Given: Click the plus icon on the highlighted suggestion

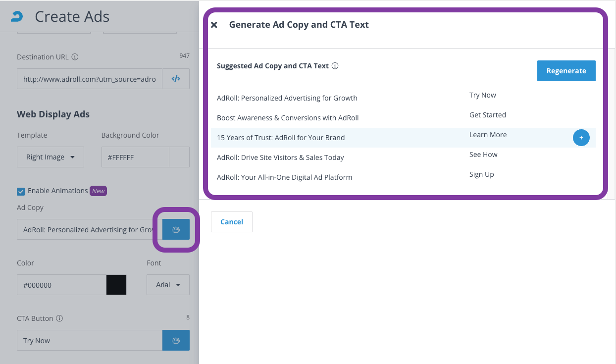Looking at the screenshot, I should [581, 138].
